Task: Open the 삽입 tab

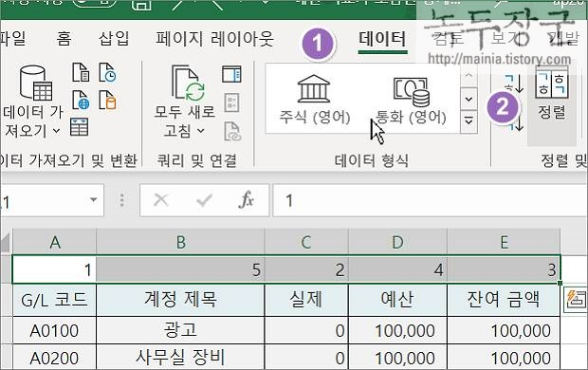Action: [x=114, y=38]
